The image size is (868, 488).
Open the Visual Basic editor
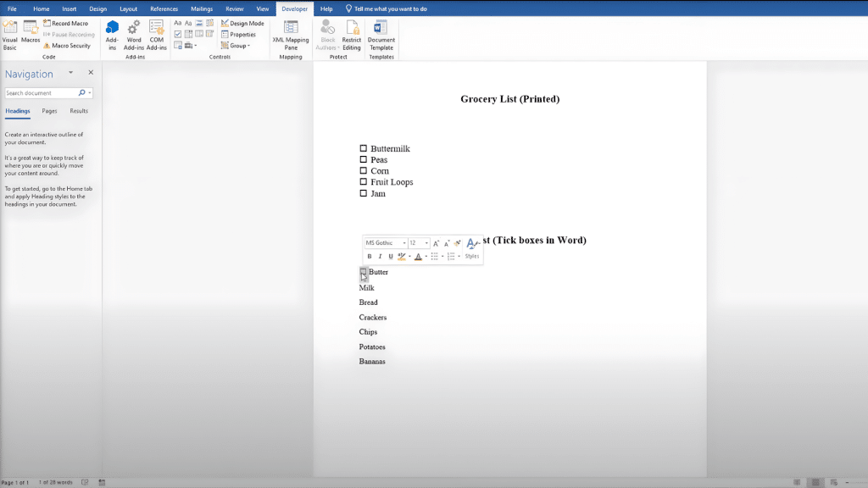pos(9,34)
